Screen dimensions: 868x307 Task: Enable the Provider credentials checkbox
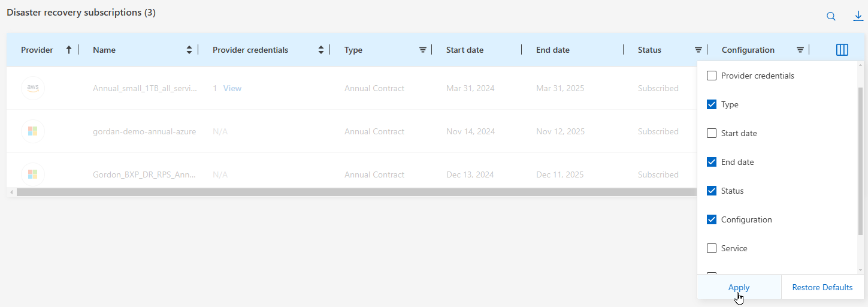712,76
